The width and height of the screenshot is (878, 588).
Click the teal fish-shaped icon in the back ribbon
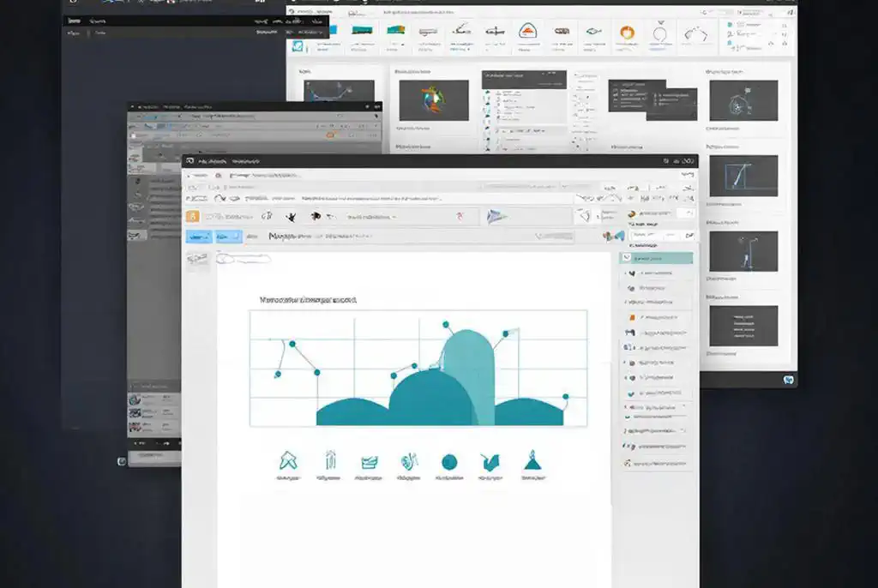click(592, 33)
